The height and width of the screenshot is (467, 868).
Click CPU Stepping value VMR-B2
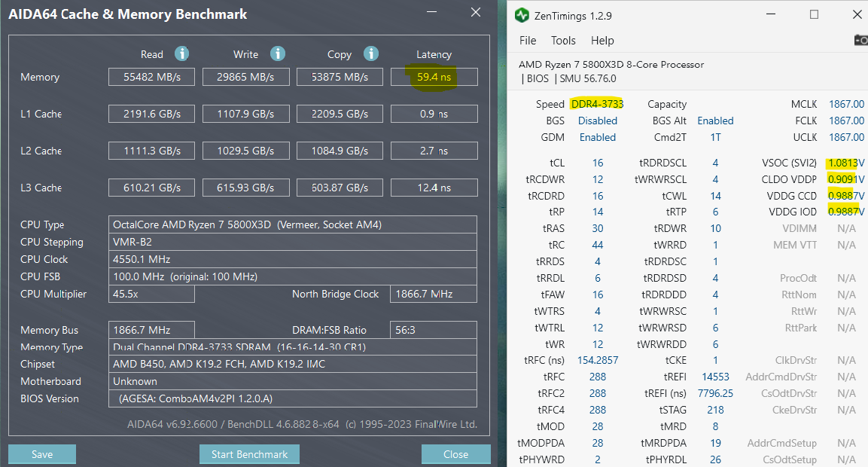tap(293, 242)
